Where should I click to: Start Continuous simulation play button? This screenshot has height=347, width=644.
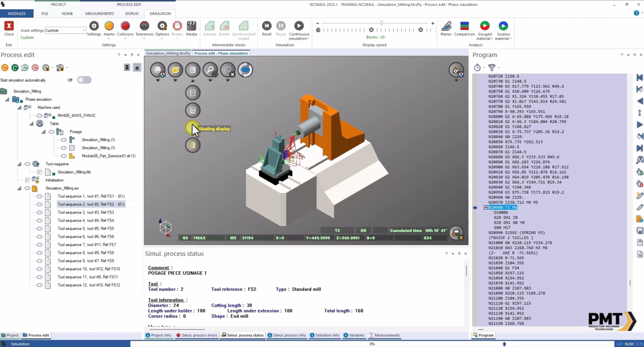pos(299,26)
